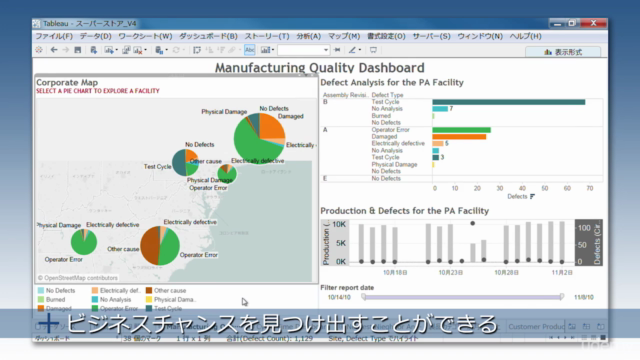Click the Highlight pen icon

click(x=352, y=50)
